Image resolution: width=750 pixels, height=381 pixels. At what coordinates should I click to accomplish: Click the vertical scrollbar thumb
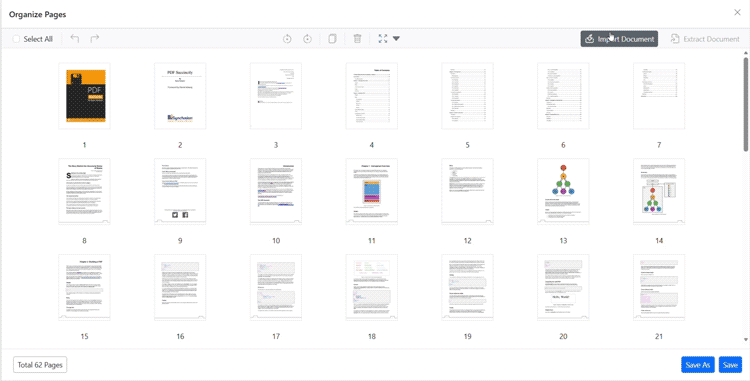tap(746, 104)
